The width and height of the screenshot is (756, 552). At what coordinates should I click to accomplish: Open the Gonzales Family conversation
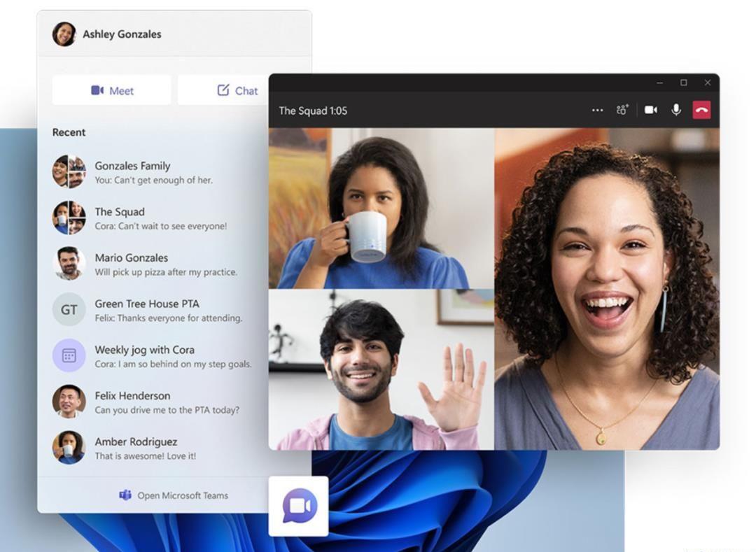point(153,172)
